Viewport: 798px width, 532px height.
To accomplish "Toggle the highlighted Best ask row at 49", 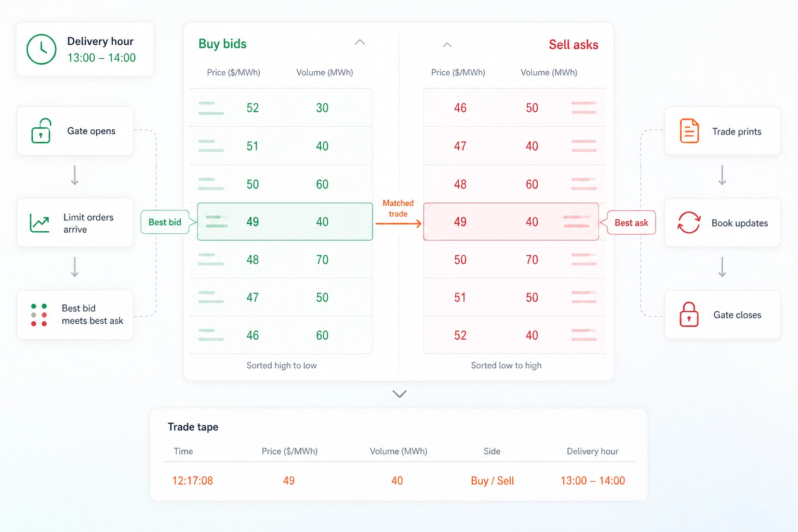I will (x=511, y=222).
